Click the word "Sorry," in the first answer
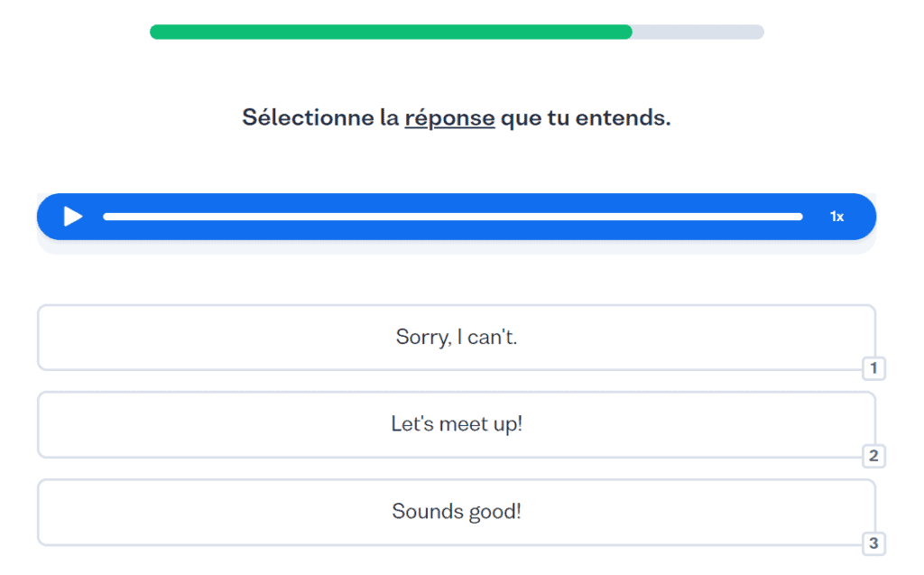Screen dimensions: 924x575 (x=421, y=338)
